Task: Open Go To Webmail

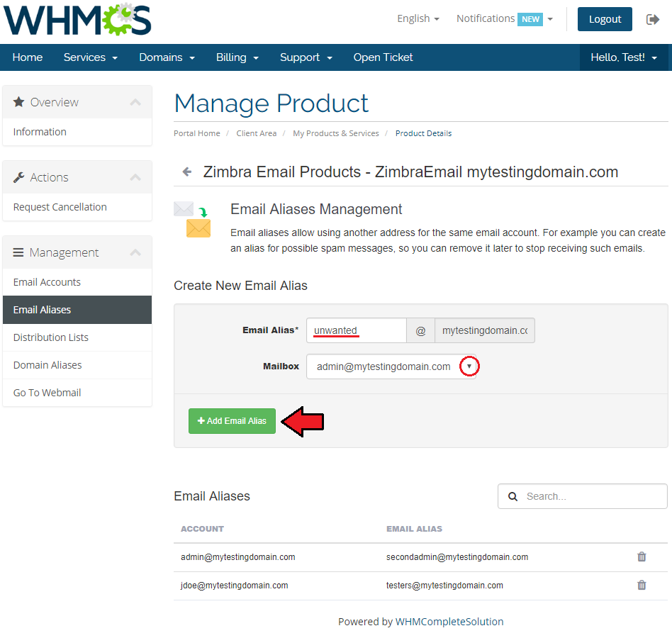Action: tap(77, 393)
